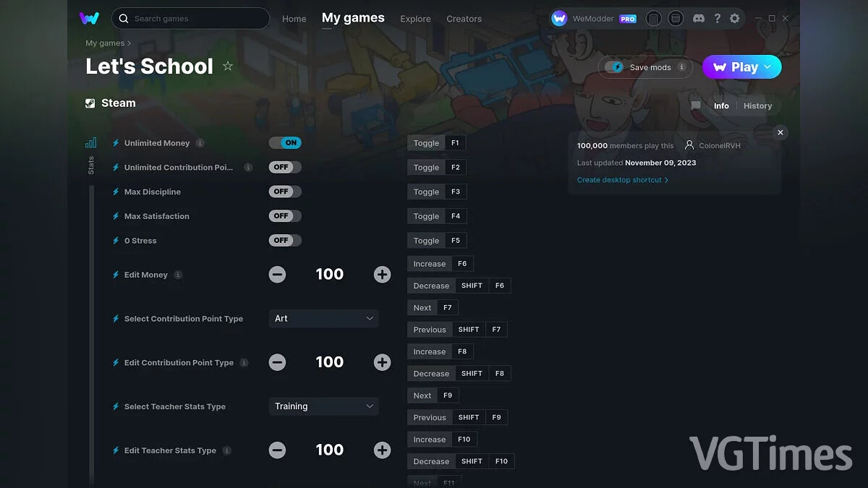Switch to the History tab

[x=757, y=106]
